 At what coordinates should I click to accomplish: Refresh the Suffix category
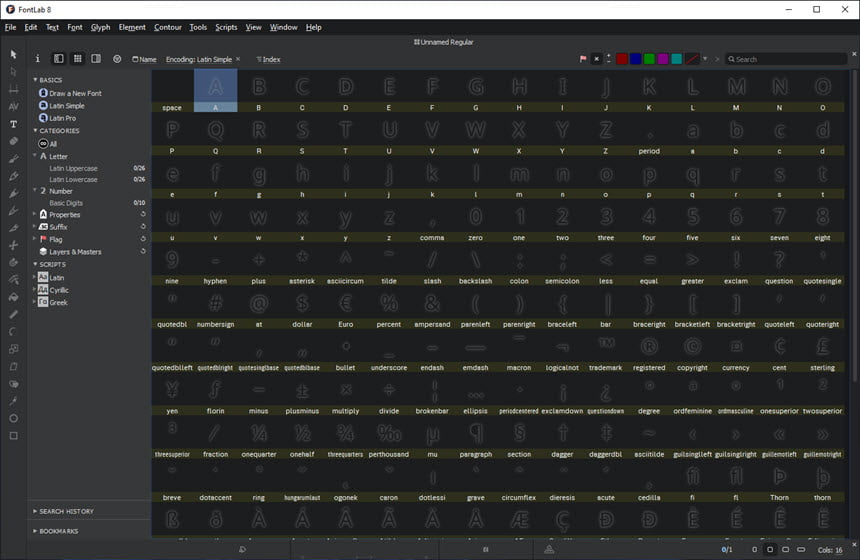click(x=143, y=227)
